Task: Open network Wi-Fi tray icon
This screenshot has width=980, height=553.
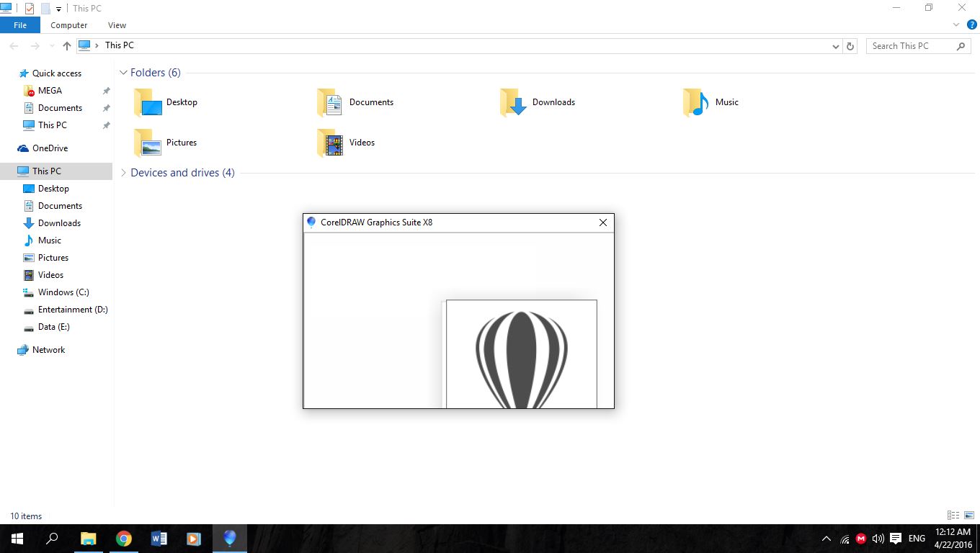Action: pos(845,539)
